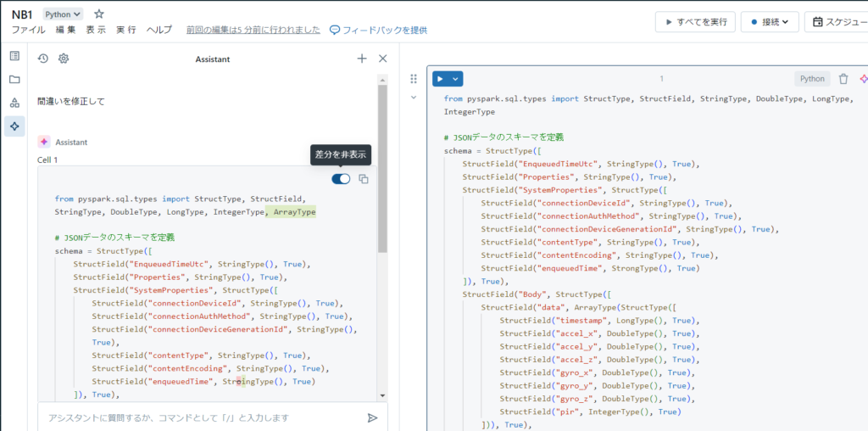Open Assistant settings gear icon
The width and height of the screenshot is (868, 431).
click(x=64, y=59)
